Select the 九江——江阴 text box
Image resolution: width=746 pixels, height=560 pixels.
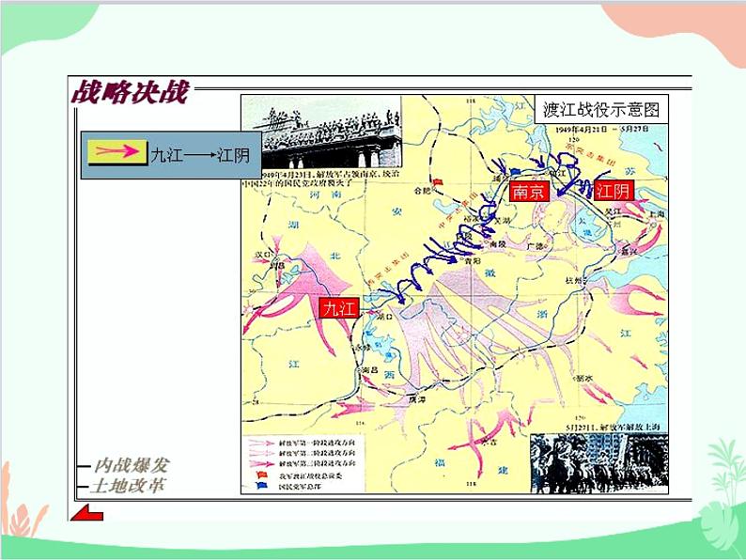[171, 156]
